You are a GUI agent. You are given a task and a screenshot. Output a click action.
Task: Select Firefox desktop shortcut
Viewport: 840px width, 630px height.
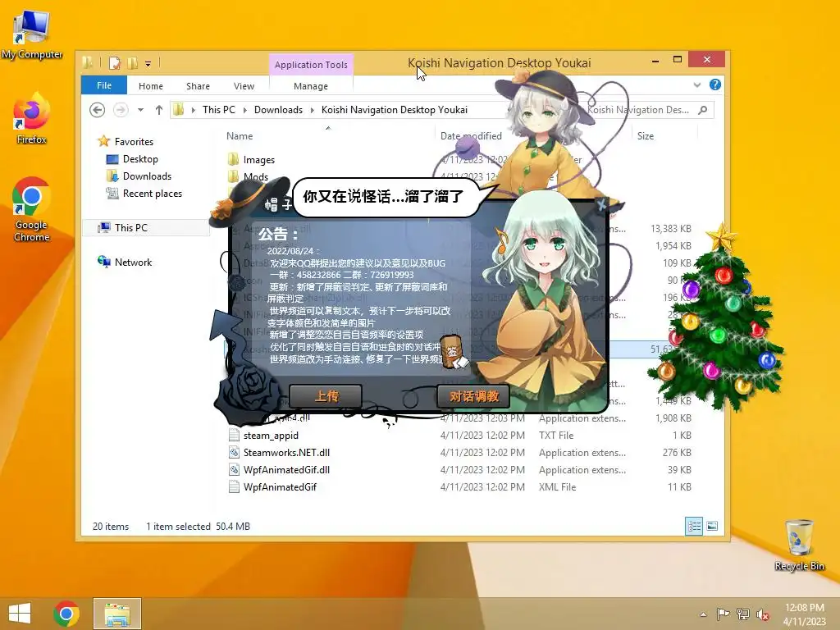point(32,118)
